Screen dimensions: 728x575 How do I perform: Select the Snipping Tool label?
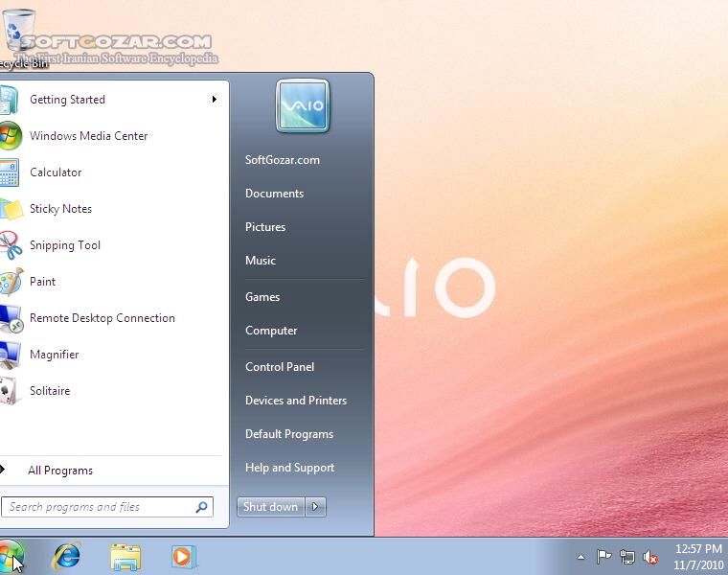point(65,245)
